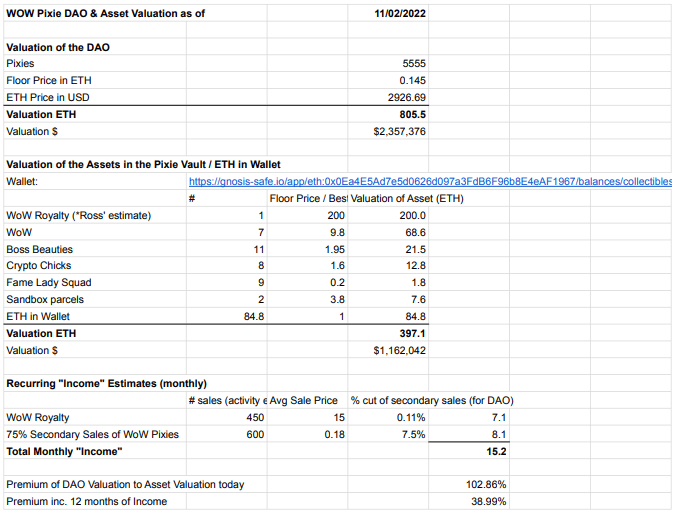Open the gnosis-safe wallet hyperlink
This screenshot has height=518, width=674.
tap(430, 181)
